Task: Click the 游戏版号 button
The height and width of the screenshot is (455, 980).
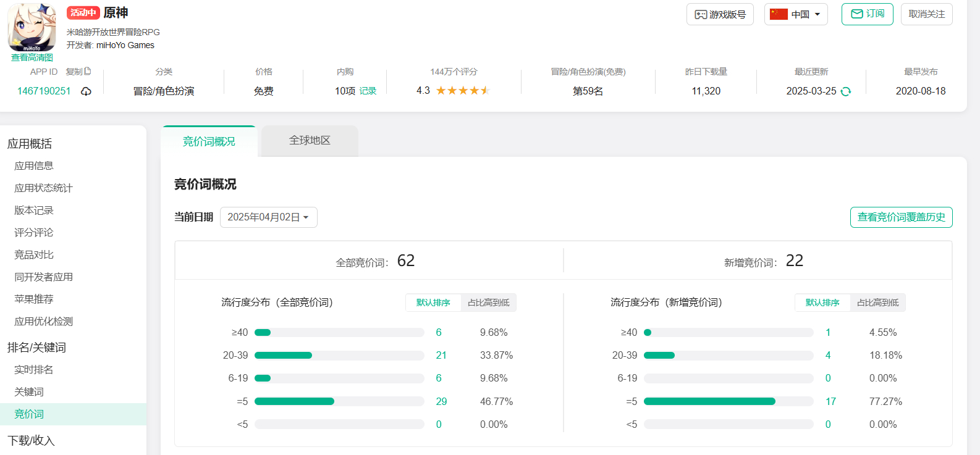Action: [x=720, y=14]
